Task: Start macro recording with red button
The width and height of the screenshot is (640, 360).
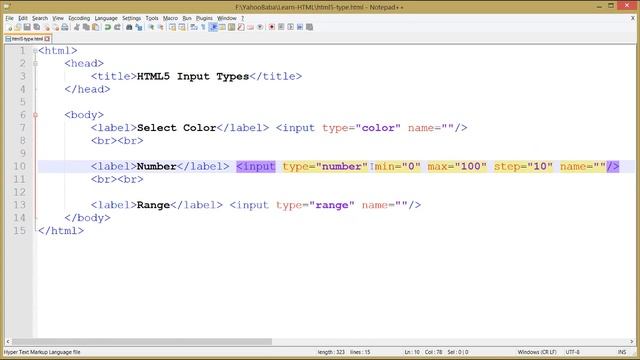Action: pyautogui.click(x=271, y=27)
